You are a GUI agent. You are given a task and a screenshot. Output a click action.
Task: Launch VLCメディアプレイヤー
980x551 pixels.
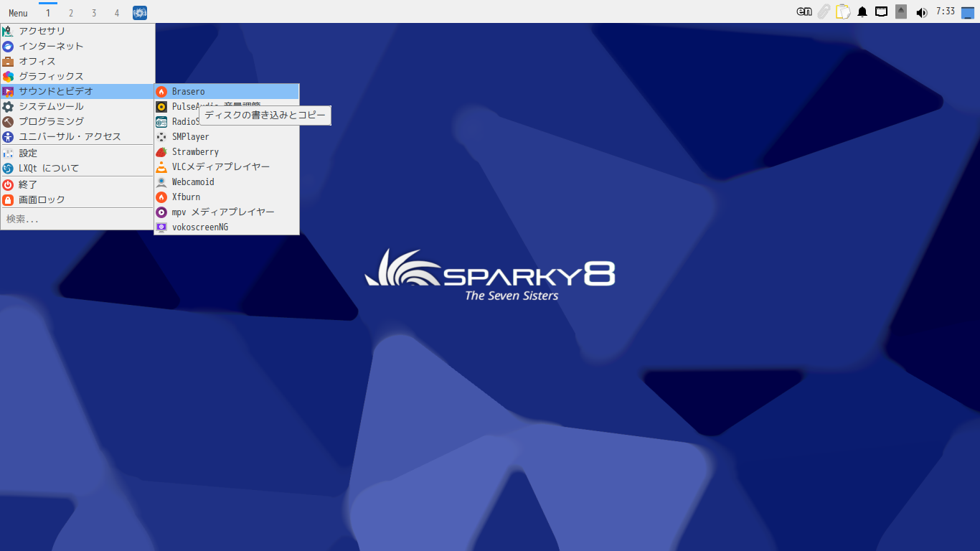pos(227,167)
